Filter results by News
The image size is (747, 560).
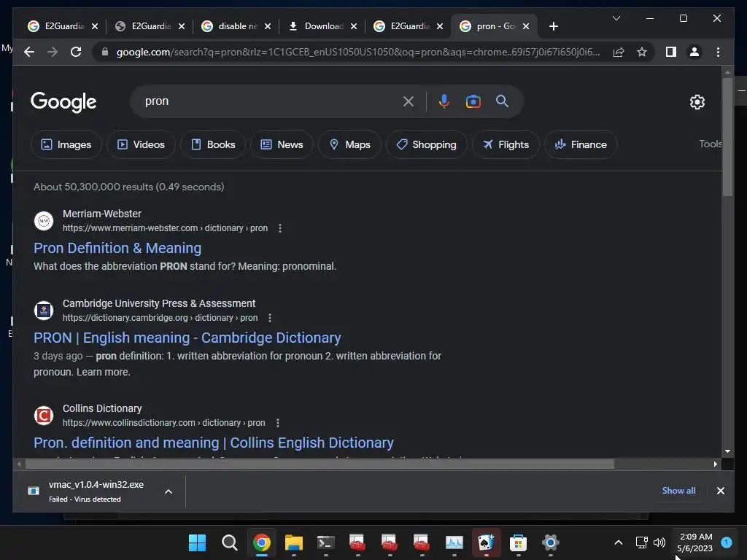tap(282, 144)
